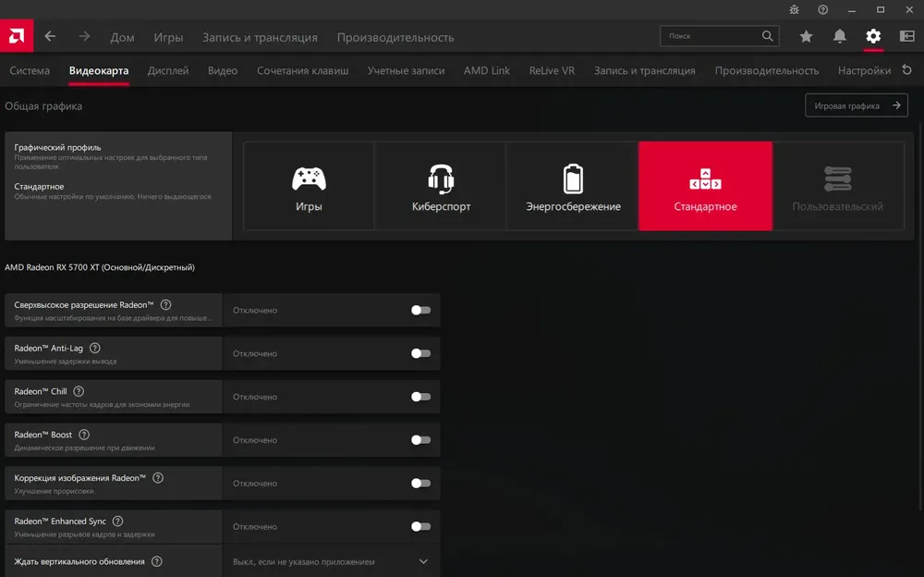The image size is (924, 577).
Task: Switch to the Дисплей tab
Action: [x=168, y=70]
